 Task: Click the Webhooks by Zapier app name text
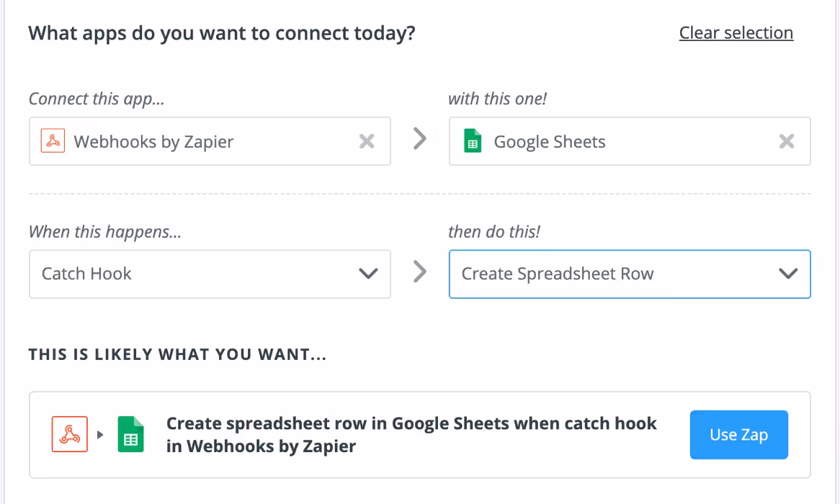pos(153,141)
